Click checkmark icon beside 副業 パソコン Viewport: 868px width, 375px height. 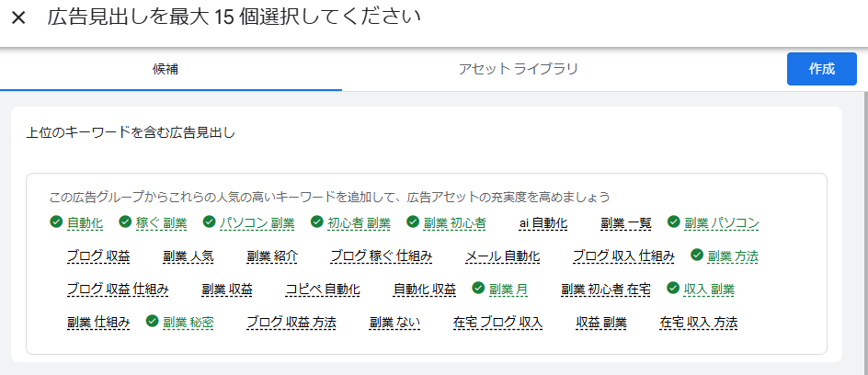pos(674,222)
